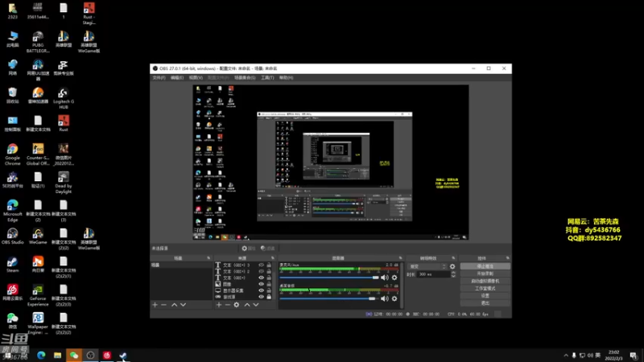The image size is (644, 362).
Task: Click 退出 Exit button in Controls
Action: [x=485, y=303]
